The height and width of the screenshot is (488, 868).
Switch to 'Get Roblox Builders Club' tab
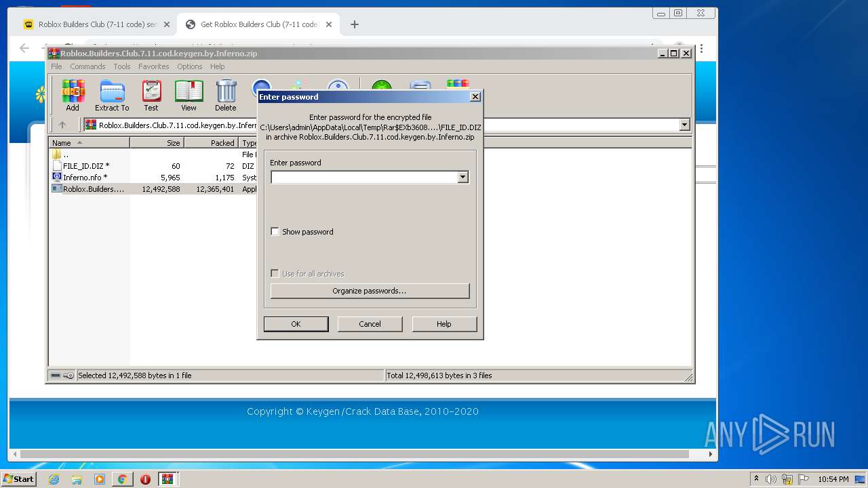[259, 24]
